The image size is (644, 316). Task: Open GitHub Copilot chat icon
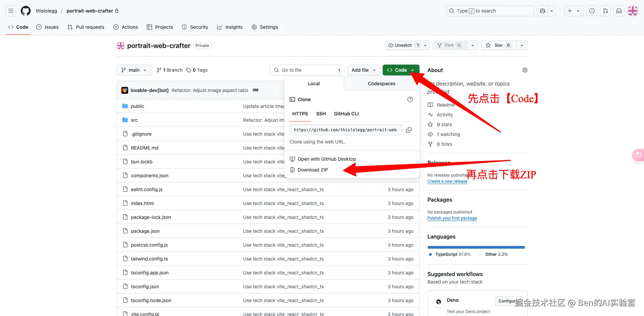click(x=543, y=11)
